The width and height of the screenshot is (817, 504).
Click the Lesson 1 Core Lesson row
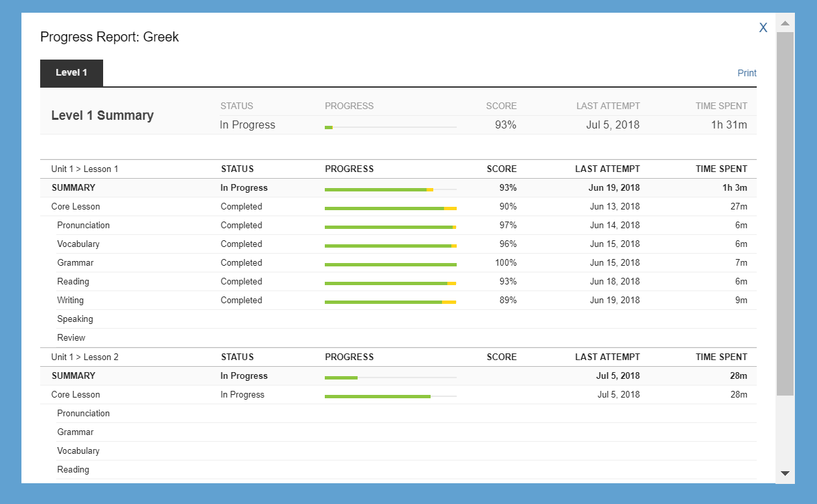(398, 207)
